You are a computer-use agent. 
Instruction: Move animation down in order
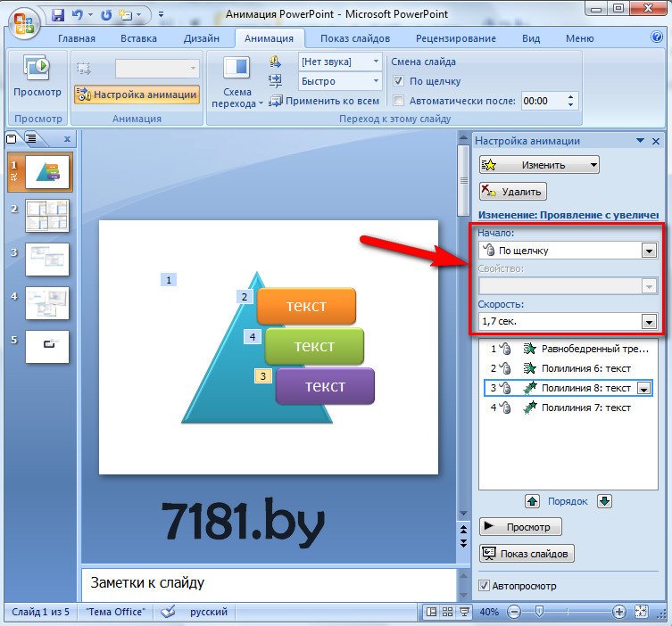click(605, 501)
